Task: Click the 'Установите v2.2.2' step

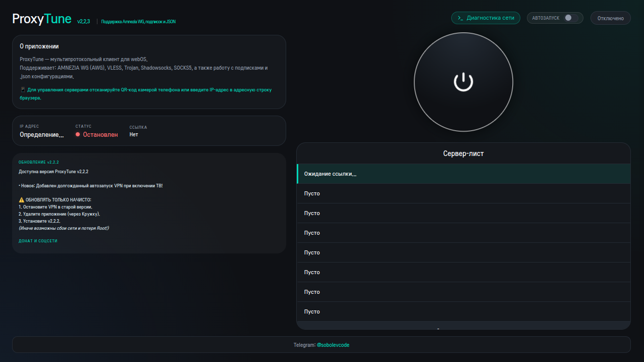Action: (x=40, y=221)
